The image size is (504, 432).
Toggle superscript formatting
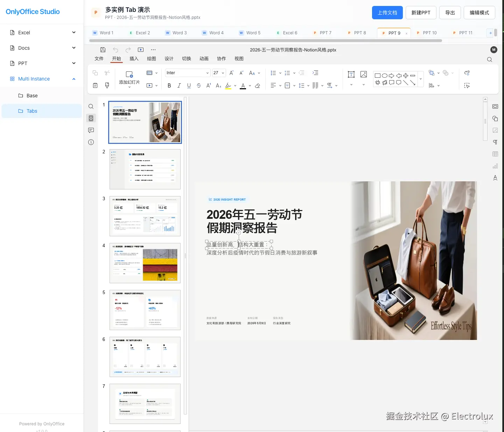pos(209,85)
